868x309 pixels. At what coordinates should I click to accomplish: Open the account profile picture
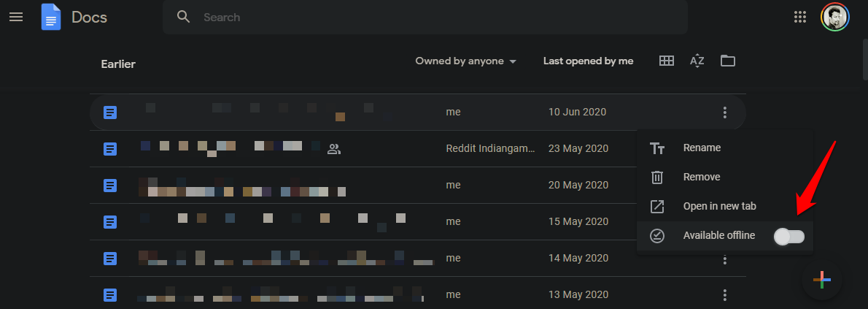[834, 18]
